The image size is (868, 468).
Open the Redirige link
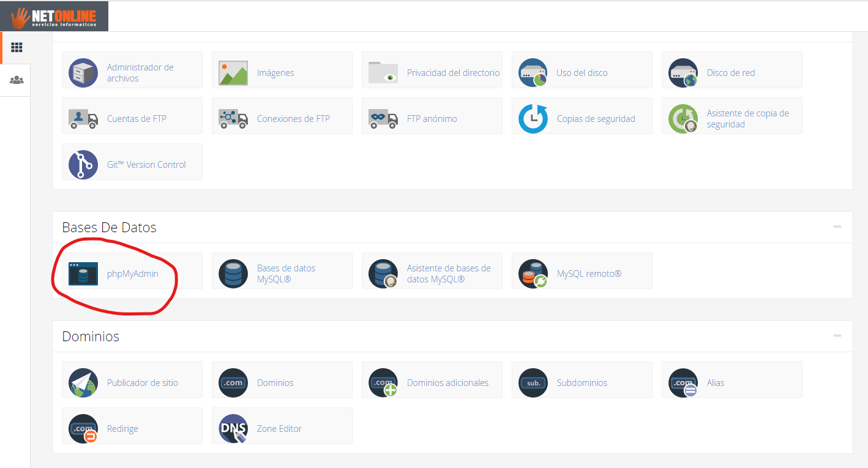pos(122,429)
